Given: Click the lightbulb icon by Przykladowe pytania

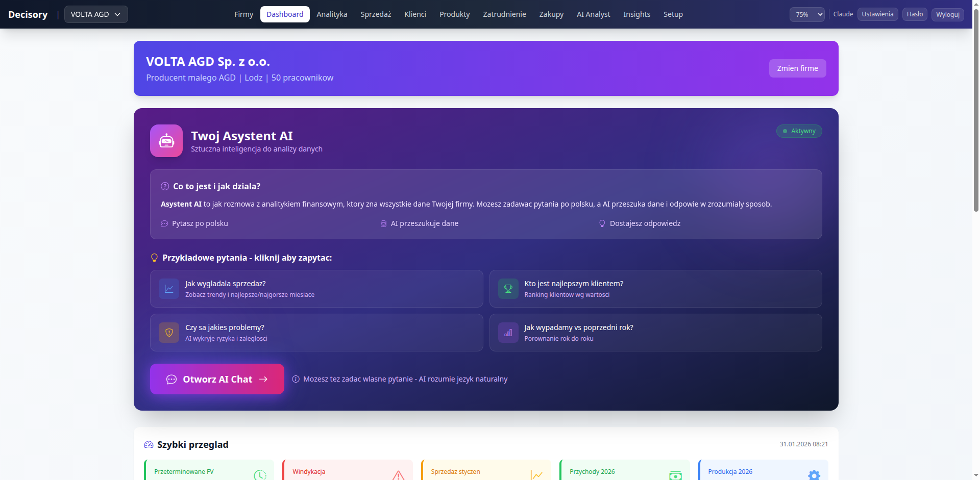Looking at the screenshot, I should point(154,258).
